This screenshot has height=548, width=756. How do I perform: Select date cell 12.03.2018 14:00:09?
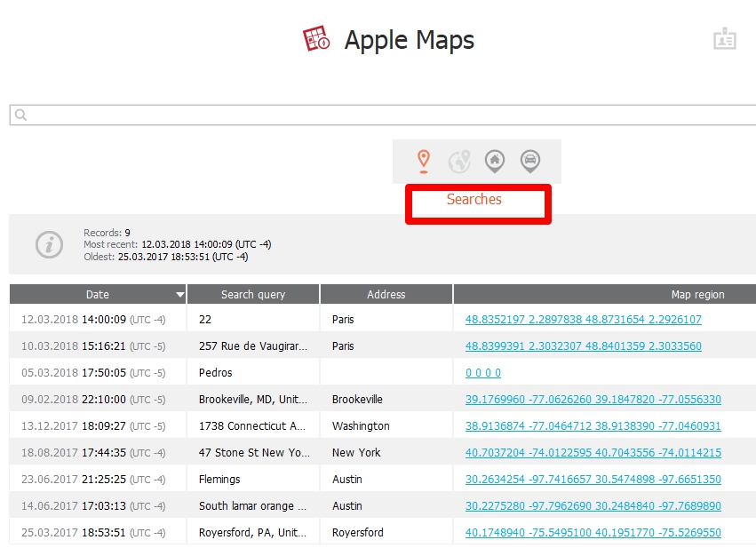(98, 319)
